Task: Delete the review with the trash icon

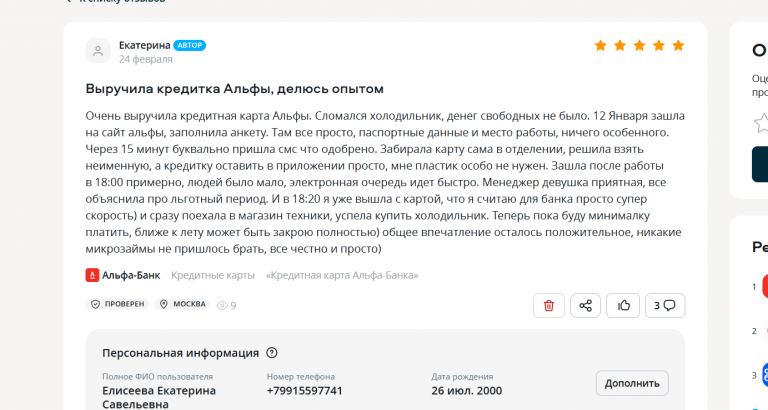Action: 549,306
